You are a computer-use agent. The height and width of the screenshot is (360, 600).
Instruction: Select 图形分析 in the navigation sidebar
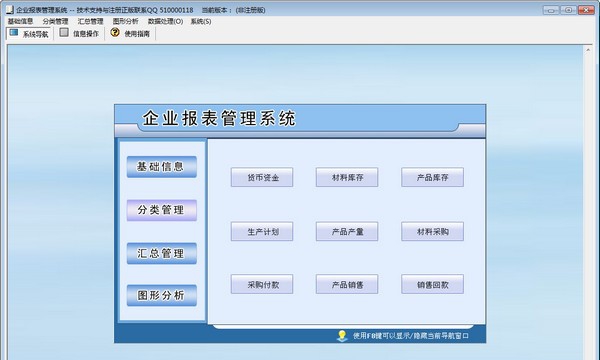(x=161, y=295)
